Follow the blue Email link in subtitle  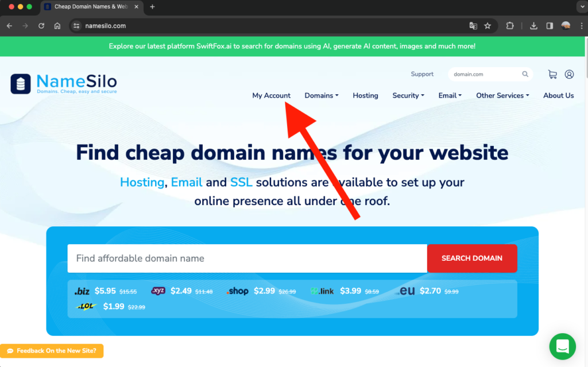(187, 183)
